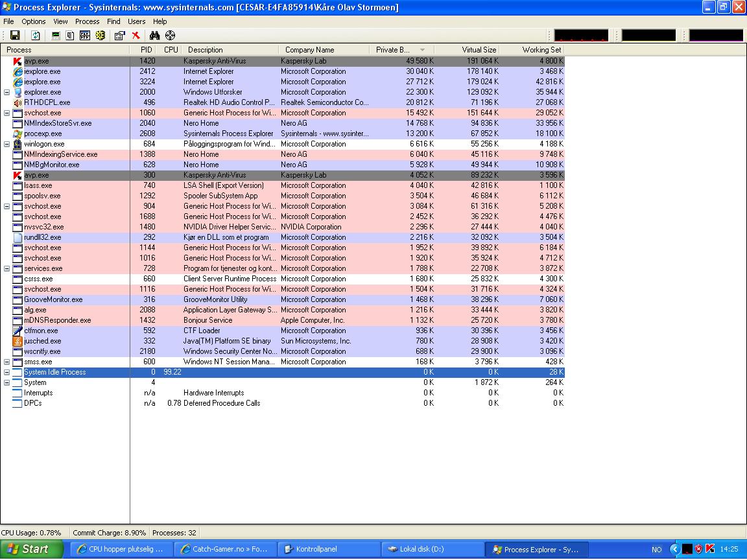Viewport: 747px width, 560px height.
Task: Collapse the explorer.exe tree node
Action: pos(6,93)
